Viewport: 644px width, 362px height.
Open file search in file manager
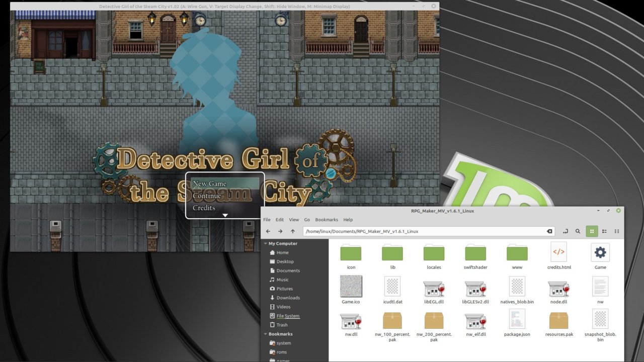578,231
